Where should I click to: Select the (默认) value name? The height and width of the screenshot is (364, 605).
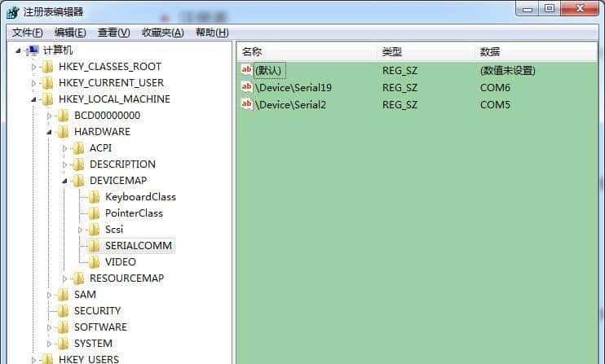point(268,71)
